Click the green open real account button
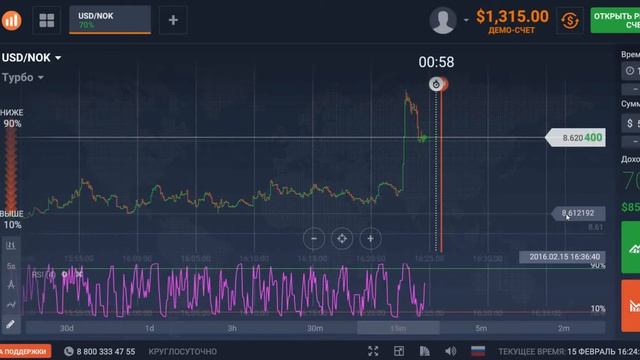640x360 pixels. (615, 20)
